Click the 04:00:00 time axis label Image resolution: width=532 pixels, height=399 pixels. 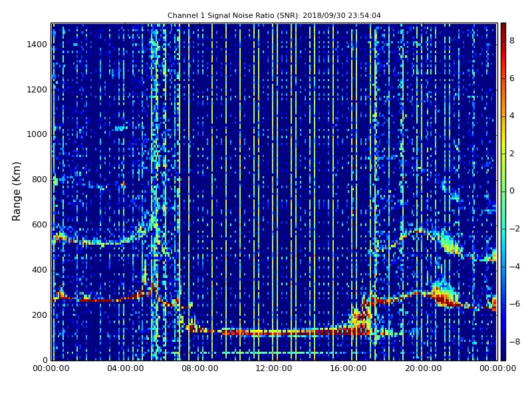tap(126, 368)
